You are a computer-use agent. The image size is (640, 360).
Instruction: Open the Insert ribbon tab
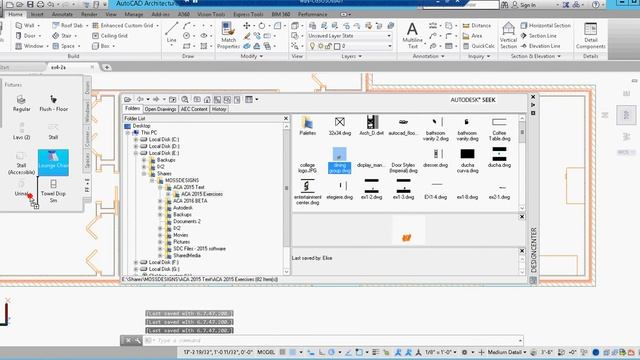coord(37,14)
